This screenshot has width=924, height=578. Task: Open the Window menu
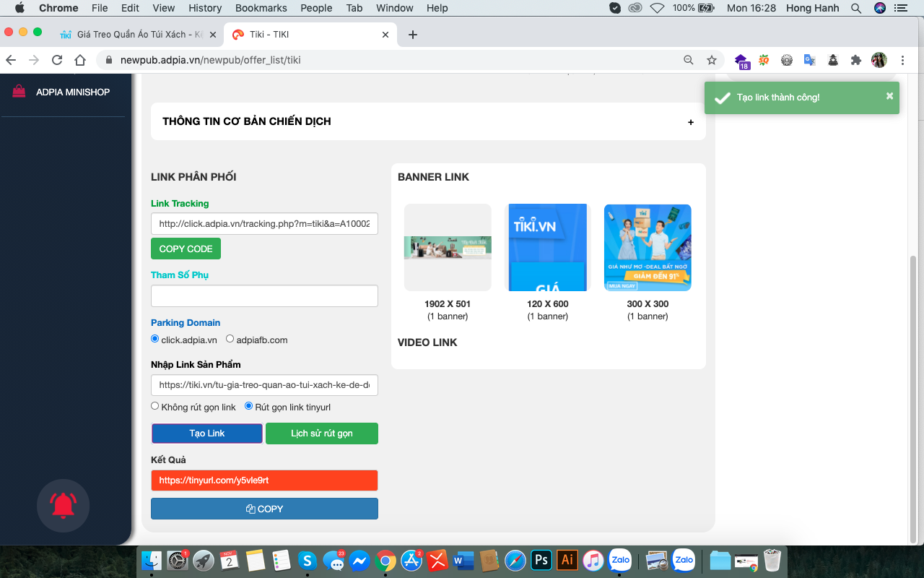click(395, 8)
